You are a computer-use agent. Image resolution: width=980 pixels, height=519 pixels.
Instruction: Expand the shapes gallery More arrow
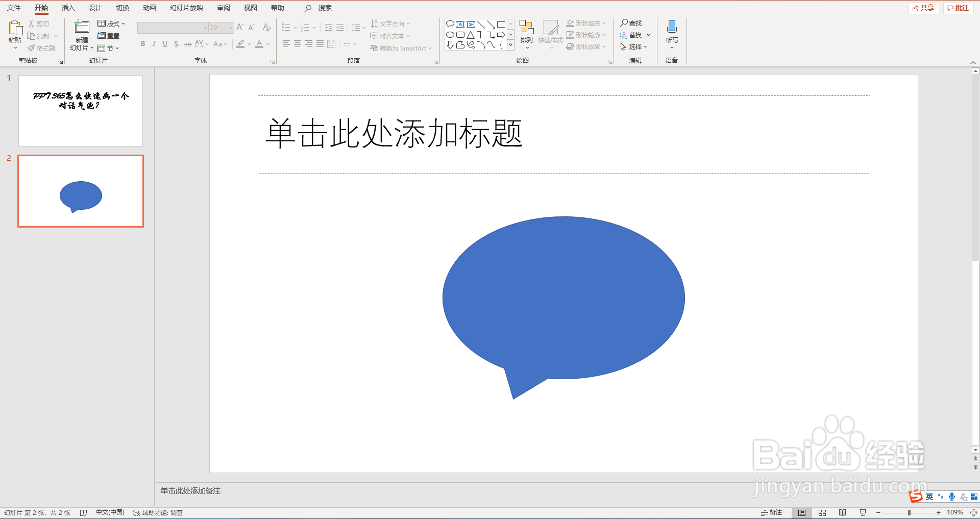coord(510,45)
